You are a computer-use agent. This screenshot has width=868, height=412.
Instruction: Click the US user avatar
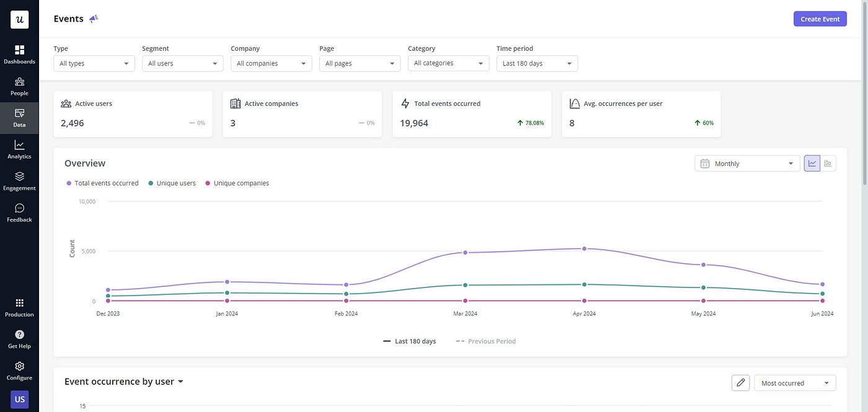point(19,400)
